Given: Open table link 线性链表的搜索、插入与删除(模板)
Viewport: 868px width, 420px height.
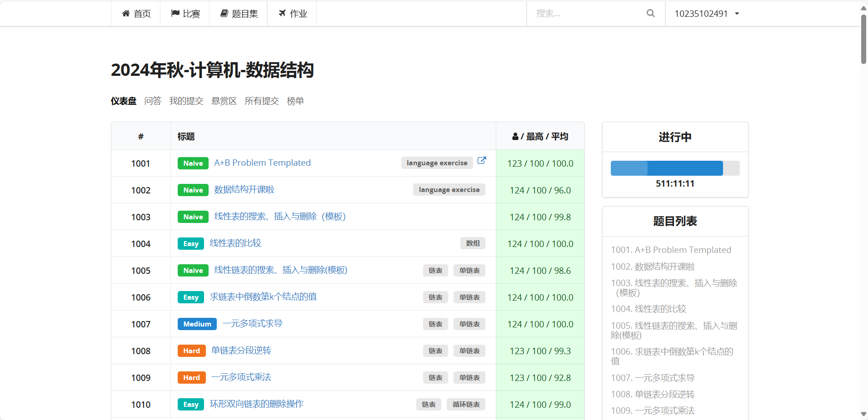Looking at the screenshot, I should pos(280,270).
